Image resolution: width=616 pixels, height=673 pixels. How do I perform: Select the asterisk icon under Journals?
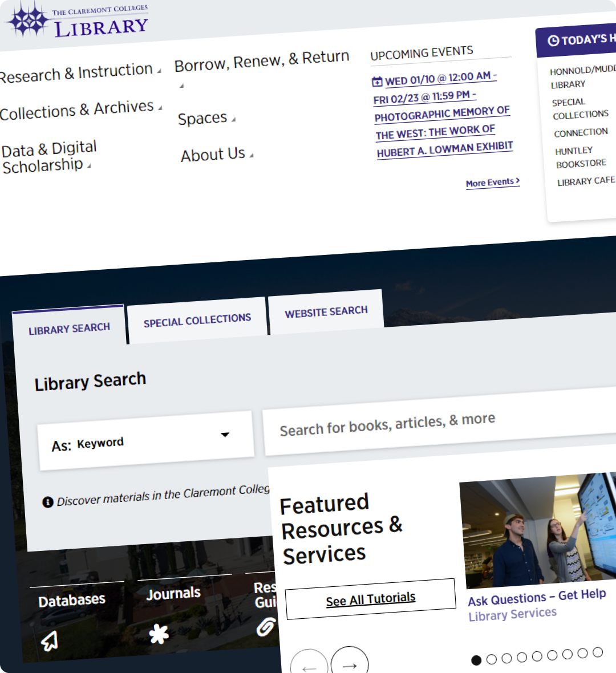pos(158,633)
